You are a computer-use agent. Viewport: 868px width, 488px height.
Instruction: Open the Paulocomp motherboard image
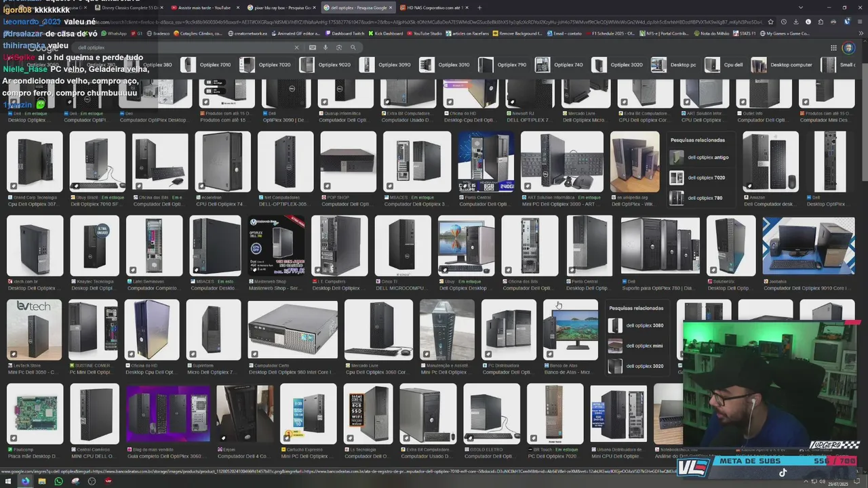tap(34, 414)
